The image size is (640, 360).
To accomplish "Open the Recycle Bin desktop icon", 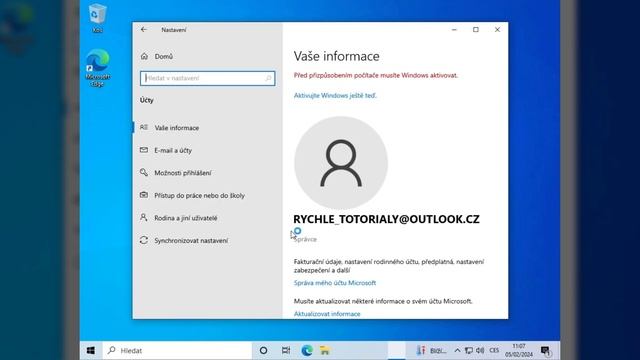I will click(97, 18).
